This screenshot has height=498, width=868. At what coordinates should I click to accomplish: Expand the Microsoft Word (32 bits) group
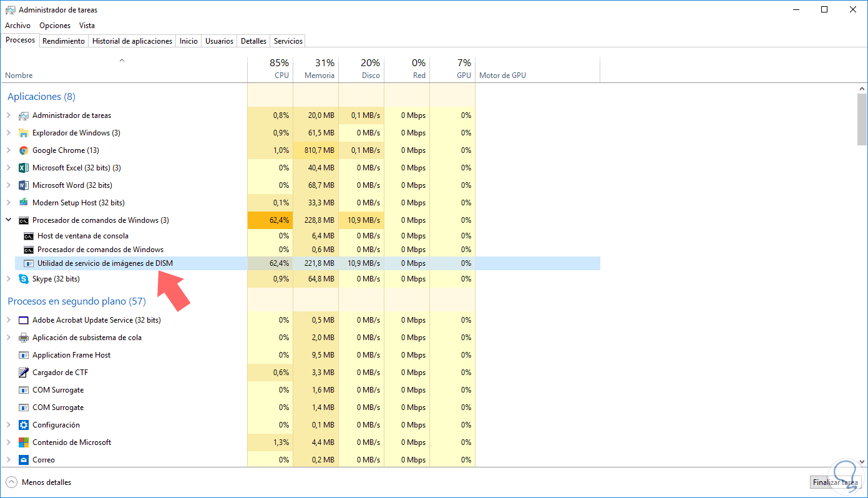pos(9,185)
